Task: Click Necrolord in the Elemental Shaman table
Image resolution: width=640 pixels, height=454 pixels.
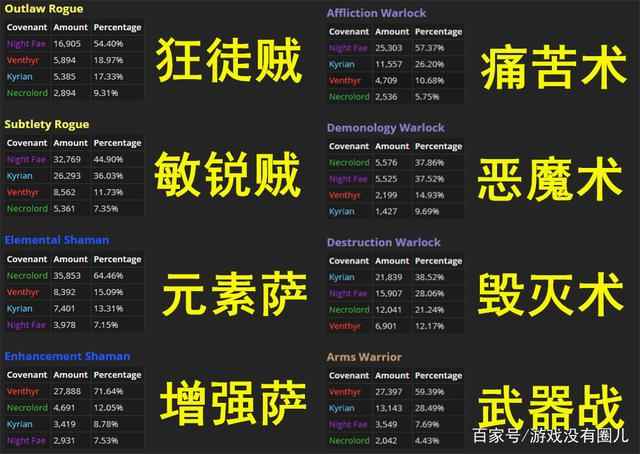Action: pos(27,276)
